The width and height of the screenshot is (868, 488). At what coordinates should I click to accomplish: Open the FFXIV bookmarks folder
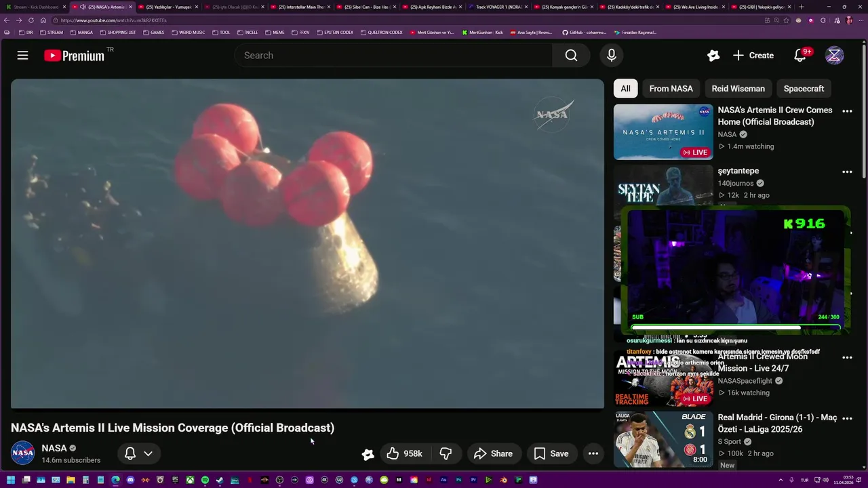[300, 32]
